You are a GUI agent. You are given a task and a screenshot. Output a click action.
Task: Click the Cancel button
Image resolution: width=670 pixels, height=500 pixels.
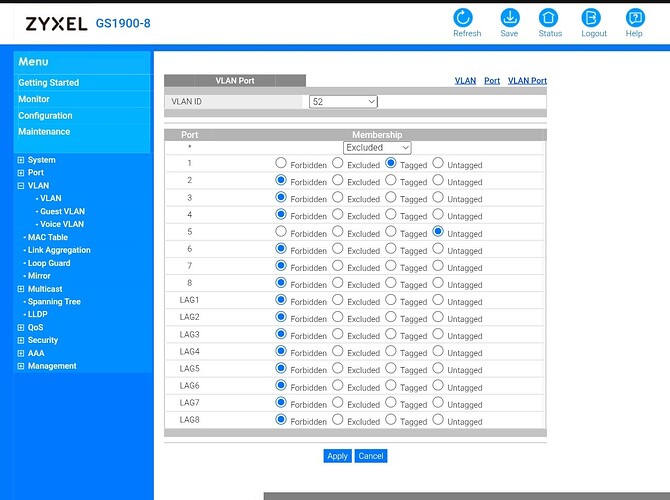pos(370,456)
